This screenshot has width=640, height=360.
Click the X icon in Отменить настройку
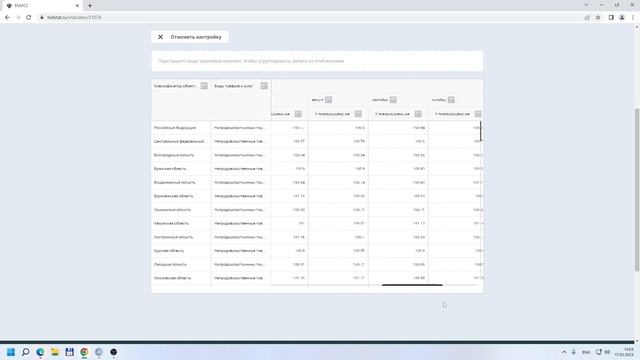pyautogui.click(x=160, y=37)
